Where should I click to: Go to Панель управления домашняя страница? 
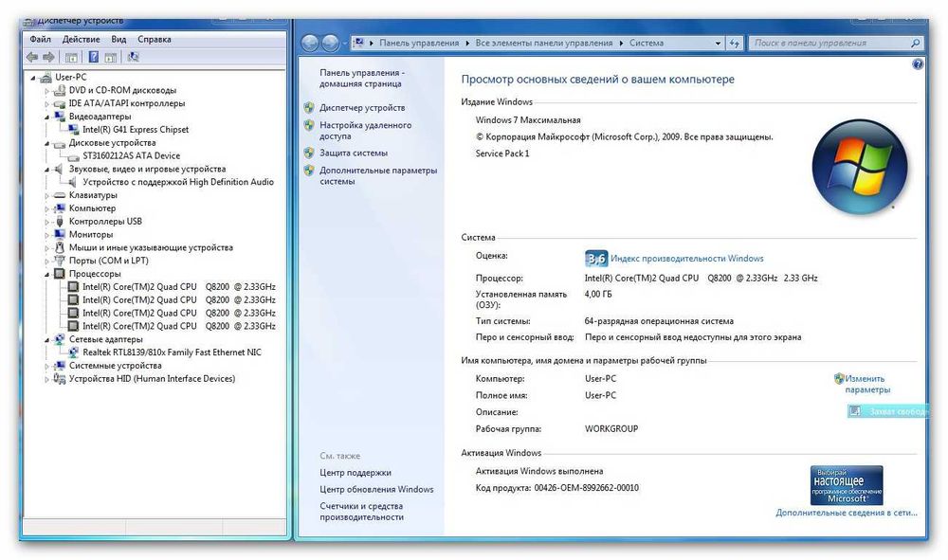pos(361,79)
